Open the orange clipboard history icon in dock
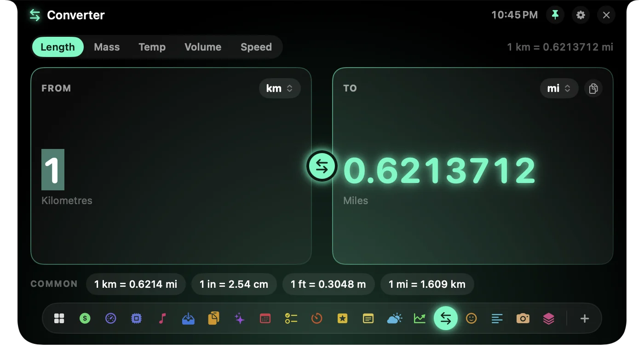The width and height of the screenshot is (644, 354). pos(213,318)
